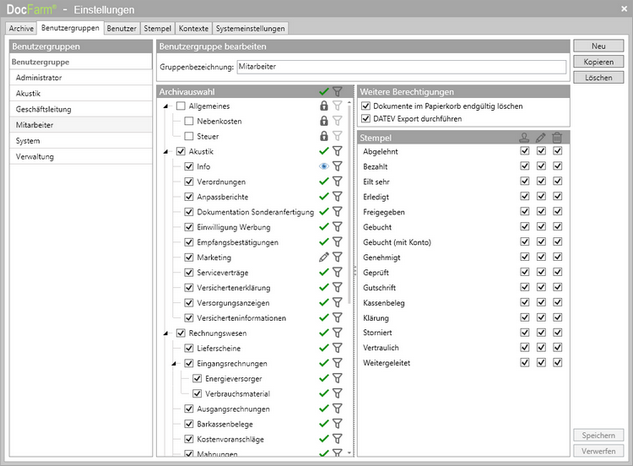Click into the Gruppenbezeichnung text field
633x466 pixels.
click(x=400, y=67)
